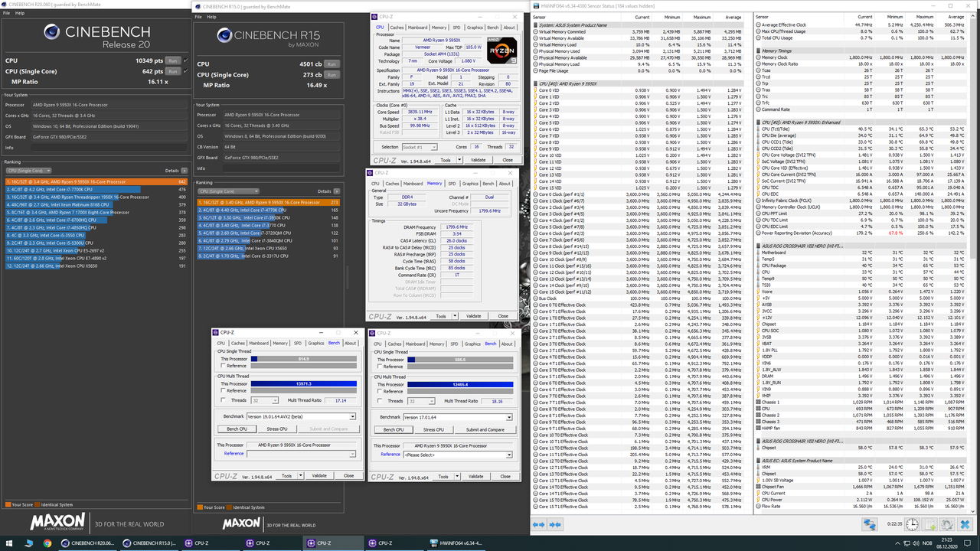Click the Virtual Memory Committed sensor icon

[x=535, y=31]
